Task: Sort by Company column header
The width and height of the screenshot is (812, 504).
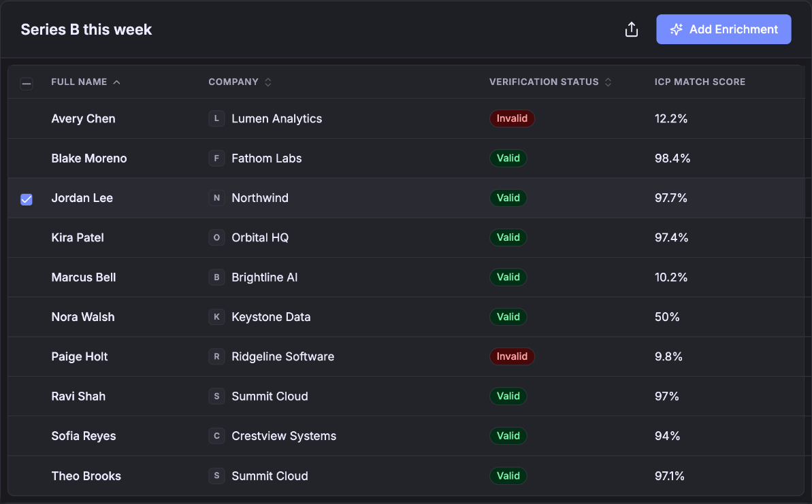Action: (240, 82)
